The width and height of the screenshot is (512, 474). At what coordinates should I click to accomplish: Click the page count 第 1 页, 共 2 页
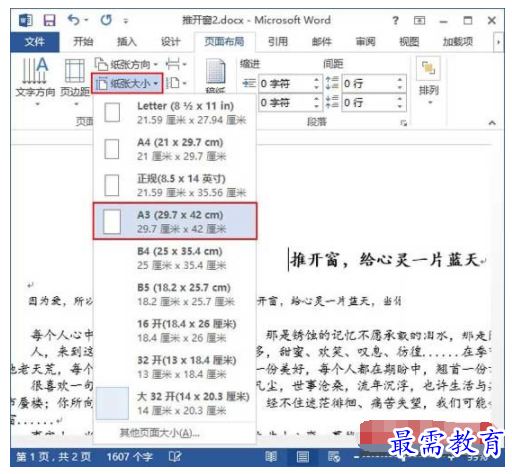(54, 457)
